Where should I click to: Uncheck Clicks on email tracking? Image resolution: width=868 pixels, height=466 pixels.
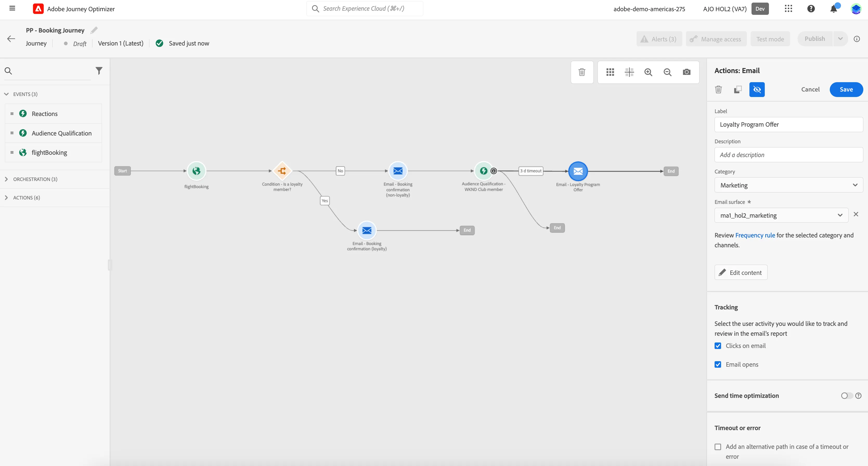click(x=718, y=346)
